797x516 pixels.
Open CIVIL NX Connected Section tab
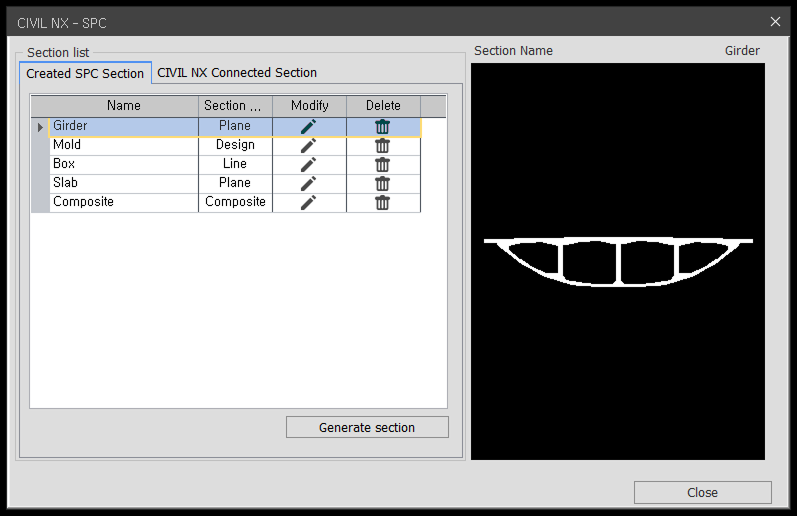pos(237,73)
